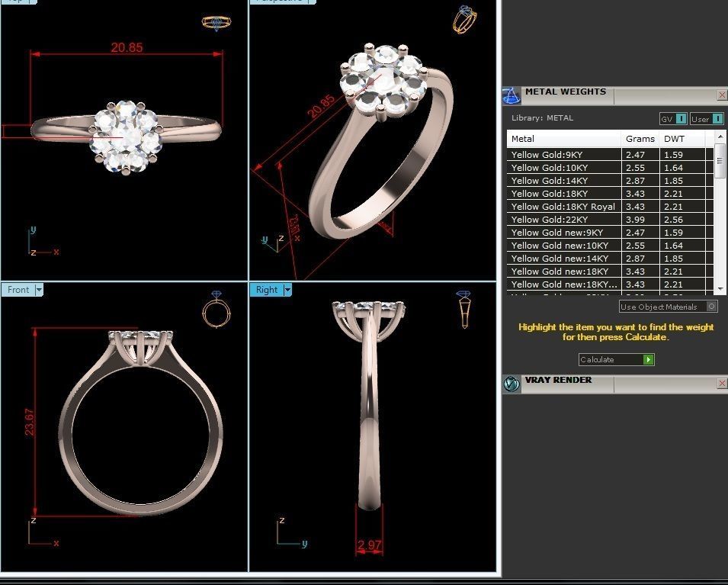The width and height of the screenshot is (728, 585).
Task: Toggle the User library switch
Action: [x=707, y=119]
